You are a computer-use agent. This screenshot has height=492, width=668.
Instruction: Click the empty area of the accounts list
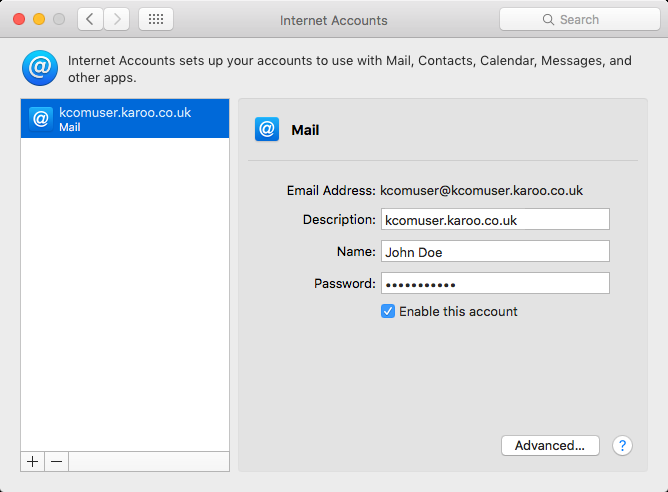coord(125,300)
